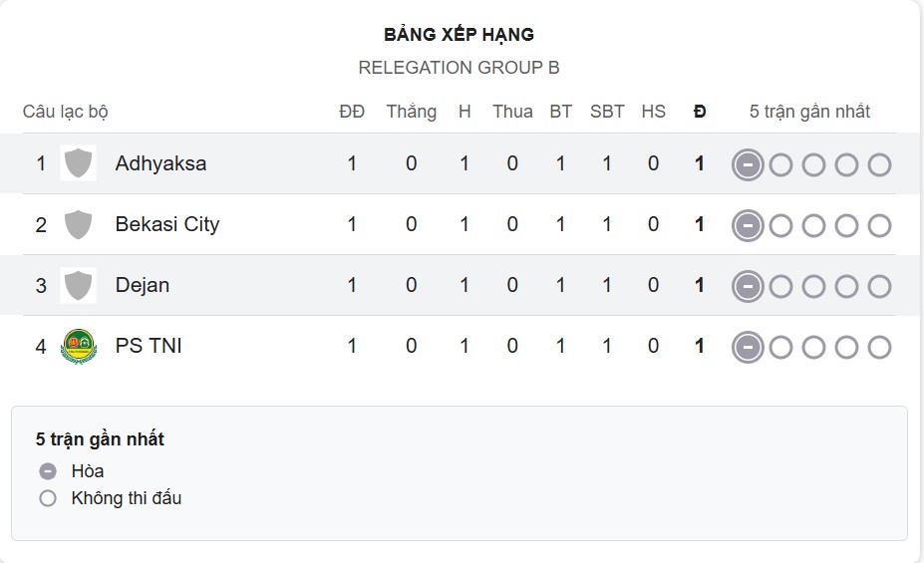Click Adhyaksa's last unplayed match circle
Image resolution: width=924 pixels, height=563 pixels.
tap(879, 164)
